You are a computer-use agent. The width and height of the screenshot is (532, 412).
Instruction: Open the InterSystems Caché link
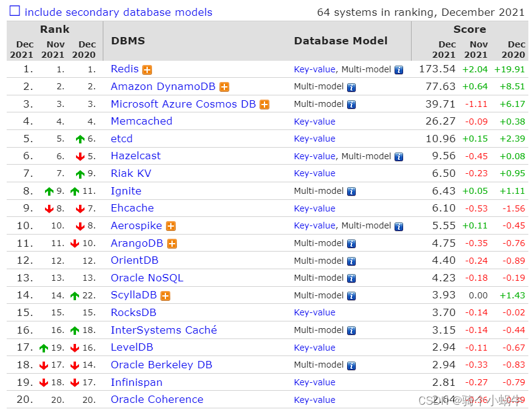click(164, 330)
